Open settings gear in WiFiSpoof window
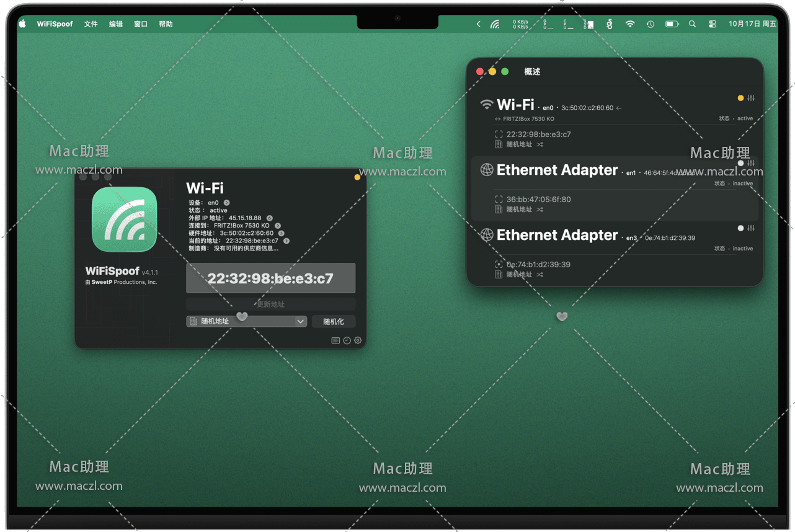 358,340
